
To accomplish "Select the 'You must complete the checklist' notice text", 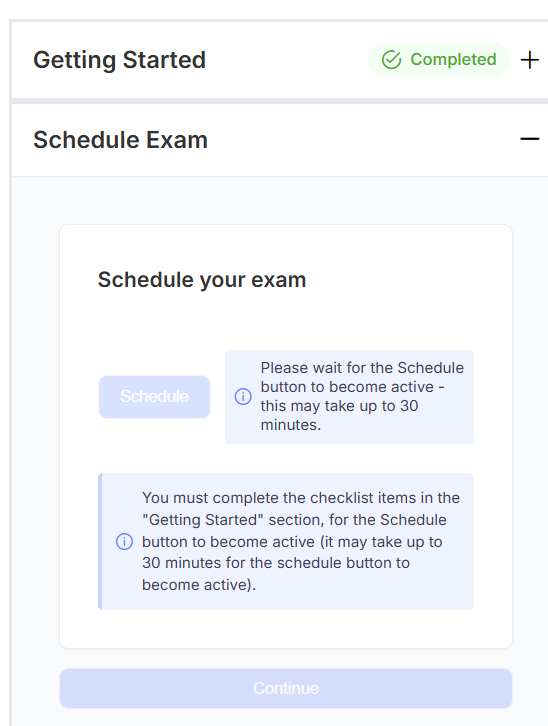I will 301,541.
